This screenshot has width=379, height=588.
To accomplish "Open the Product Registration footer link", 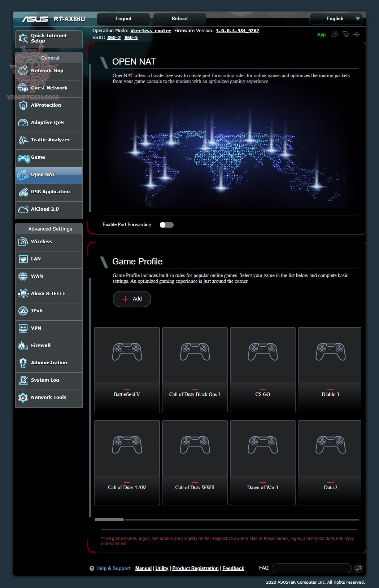I will (195, 568).
